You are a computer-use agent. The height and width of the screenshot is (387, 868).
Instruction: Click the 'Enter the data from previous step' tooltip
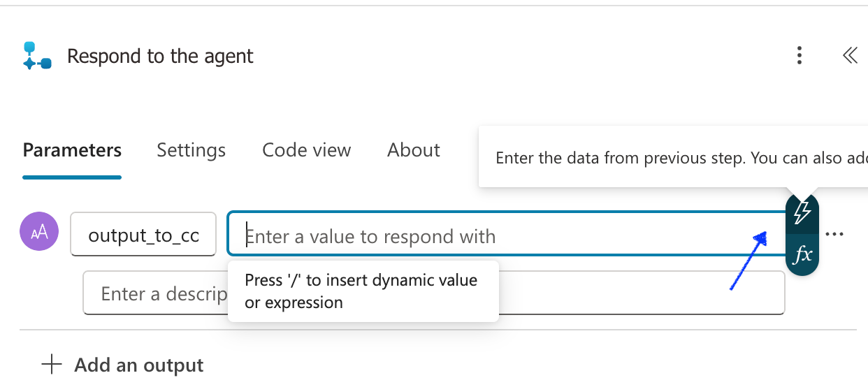[671, 158]
